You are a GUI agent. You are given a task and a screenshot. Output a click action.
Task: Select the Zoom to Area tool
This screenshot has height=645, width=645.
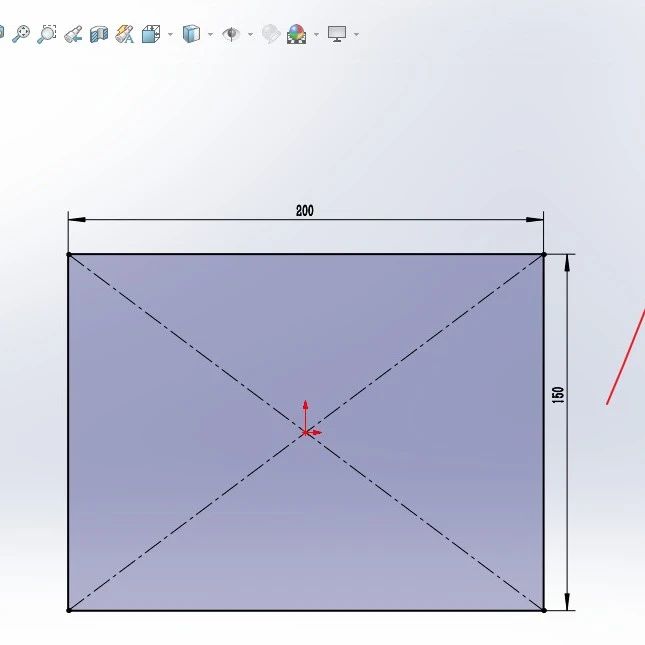click(46, 34)
